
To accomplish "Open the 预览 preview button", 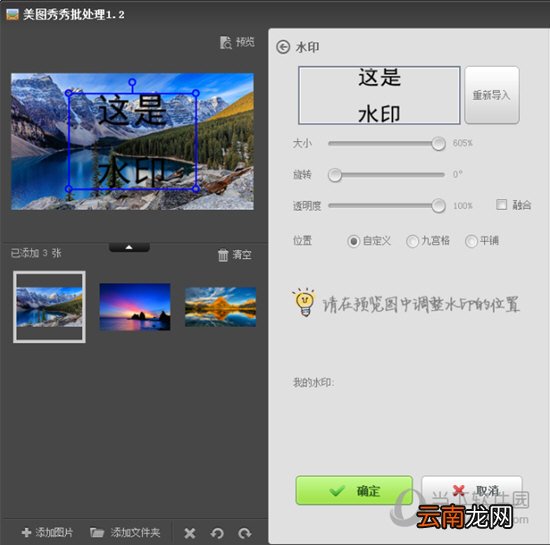I will coord(237,42).
